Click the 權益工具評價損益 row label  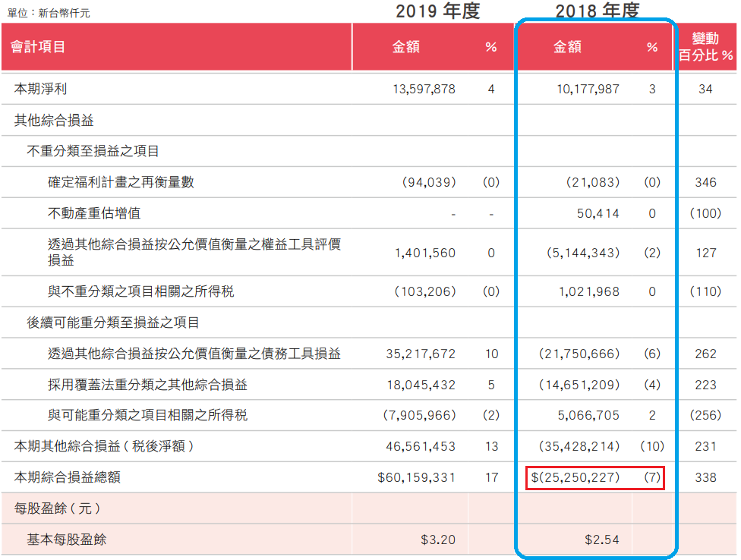(x=194, y=252)
